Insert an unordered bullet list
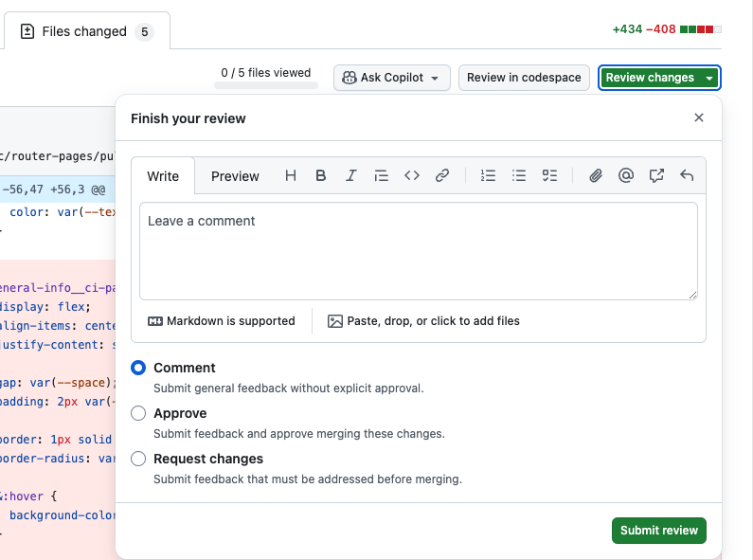 pos(519,176)
